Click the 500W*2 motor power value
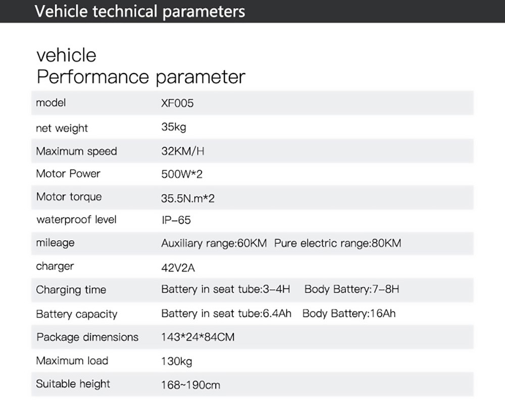 coord(182,175)
